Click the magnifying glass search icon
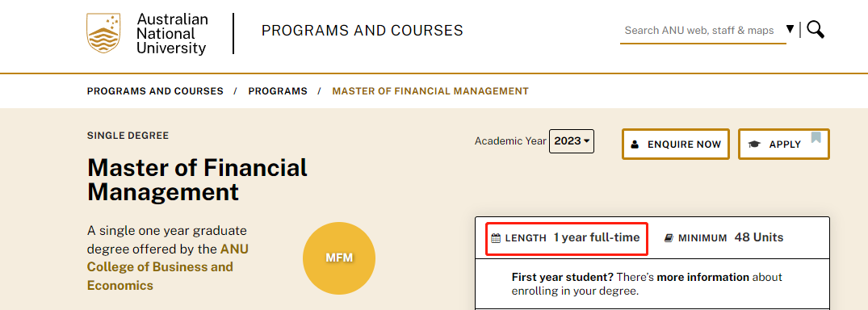Screen dimensions: 868x310 point(816,29)
